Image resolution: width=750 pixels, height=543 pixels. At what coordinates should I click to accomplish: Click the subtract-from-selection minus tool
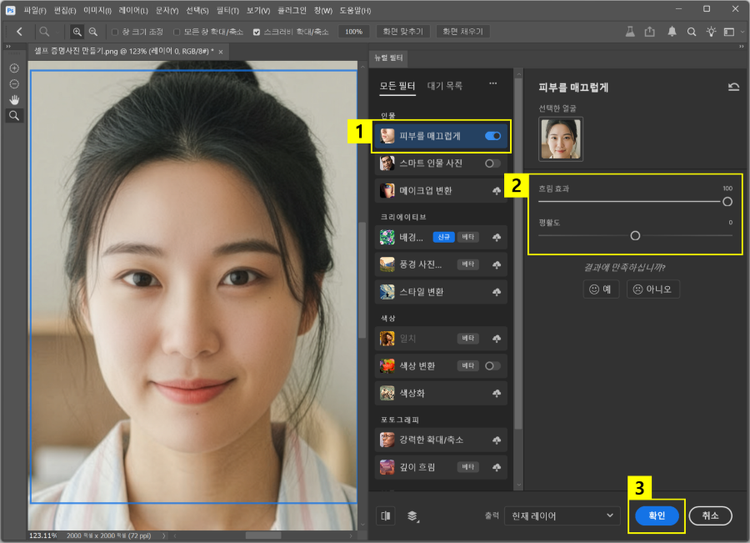(x=14, y=84)
